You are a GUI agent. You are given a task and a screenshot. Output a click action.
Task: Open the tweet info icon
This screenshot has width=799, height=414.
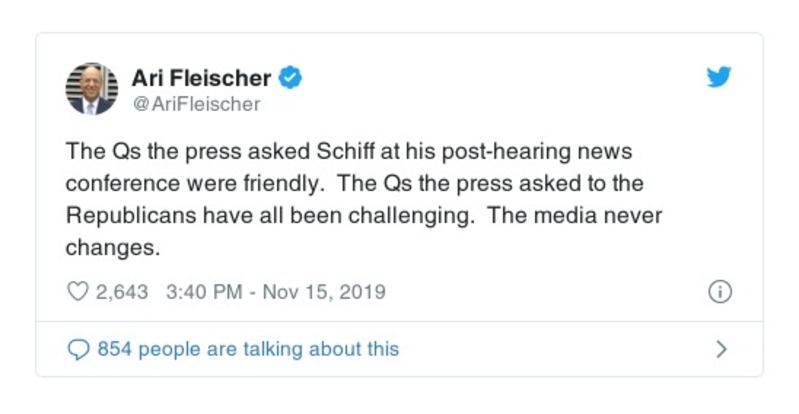coord(719,292)
